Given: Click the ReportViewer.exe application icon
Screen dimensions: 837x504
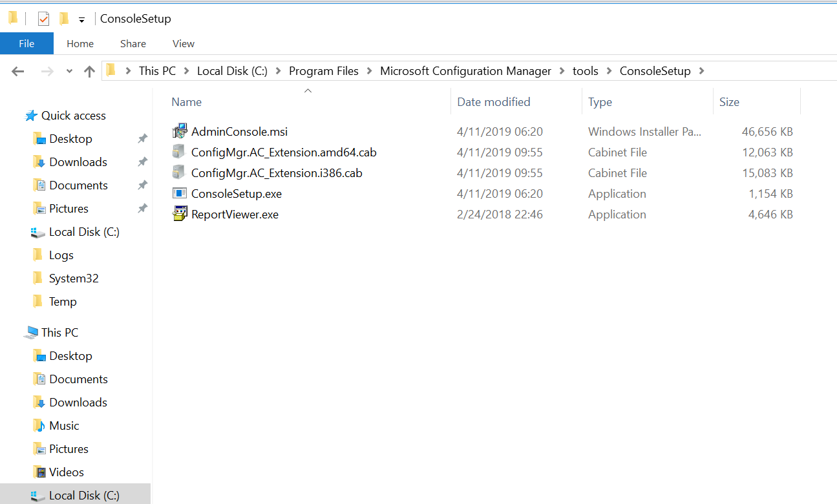Looking at the screenshot, I should point(179,214).
